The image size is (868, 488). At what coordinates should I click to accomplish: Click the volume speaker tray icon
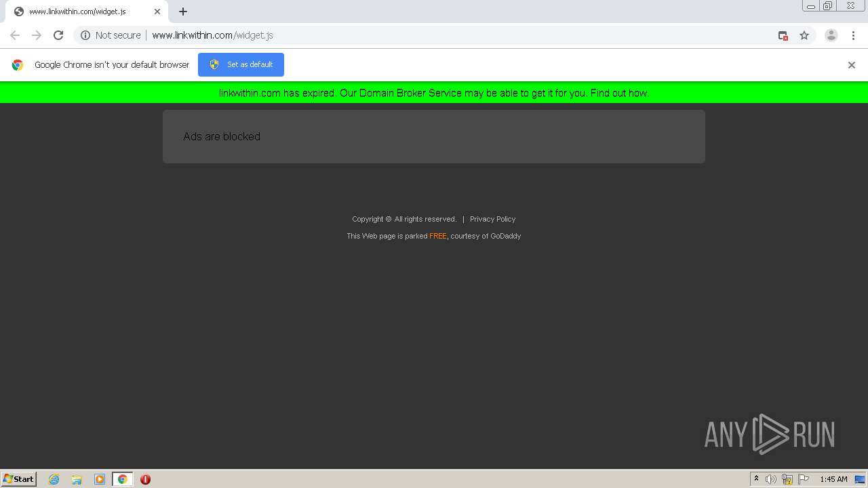(771, 479)
